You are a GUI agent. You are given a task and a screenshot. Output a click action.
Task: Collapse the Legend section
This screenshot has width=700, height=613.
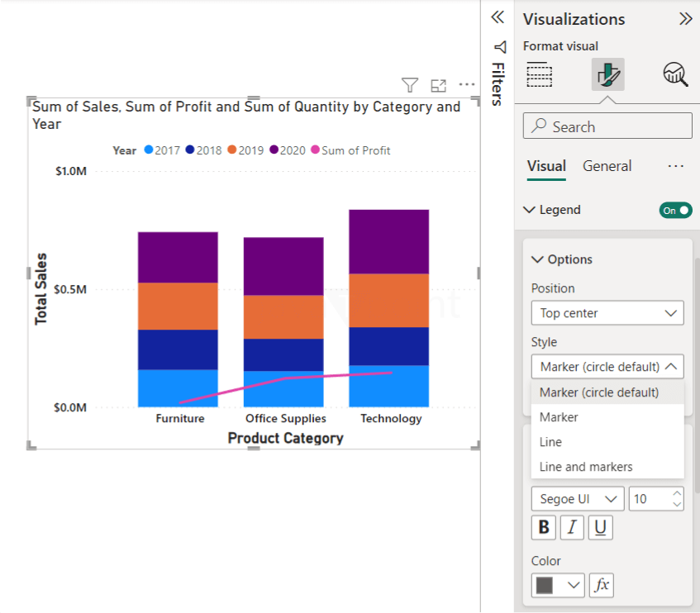point(529,210)
